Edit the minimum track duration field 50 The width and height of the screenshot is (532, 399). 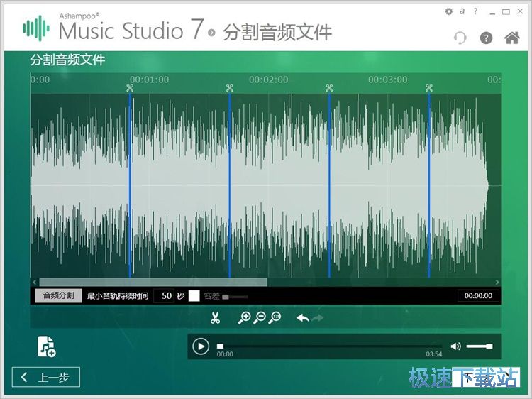164,296
